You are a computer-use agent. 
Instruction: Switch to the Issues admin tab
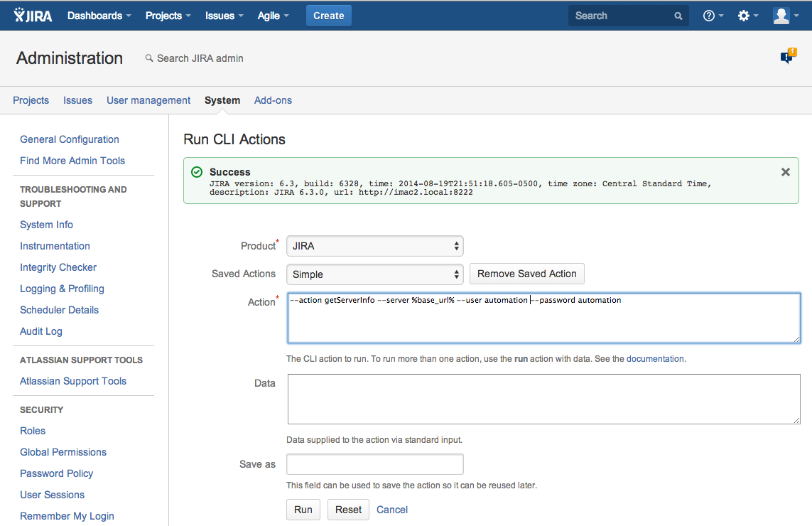tap(77, 100)
